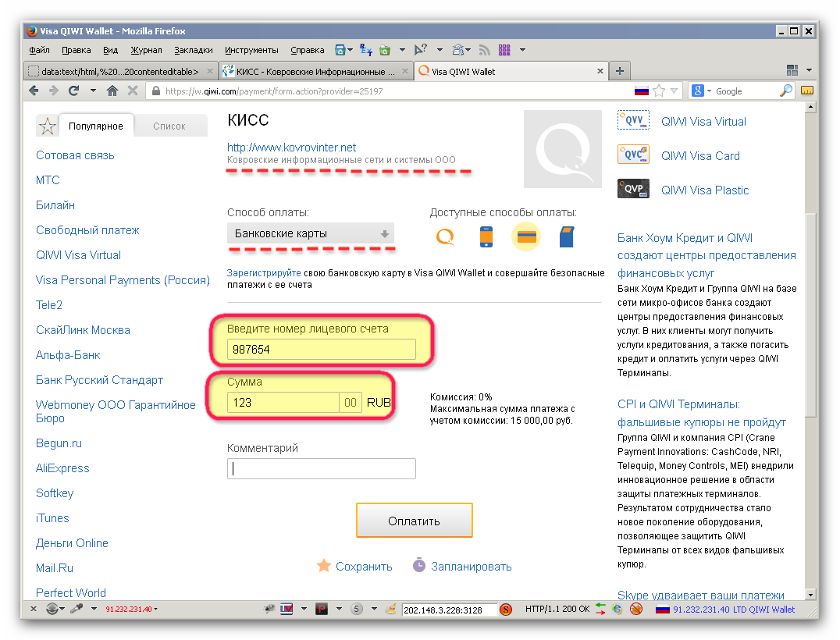Expand dropdown beside the purple grid icon

pyautogui.click(x=522, y=51)
